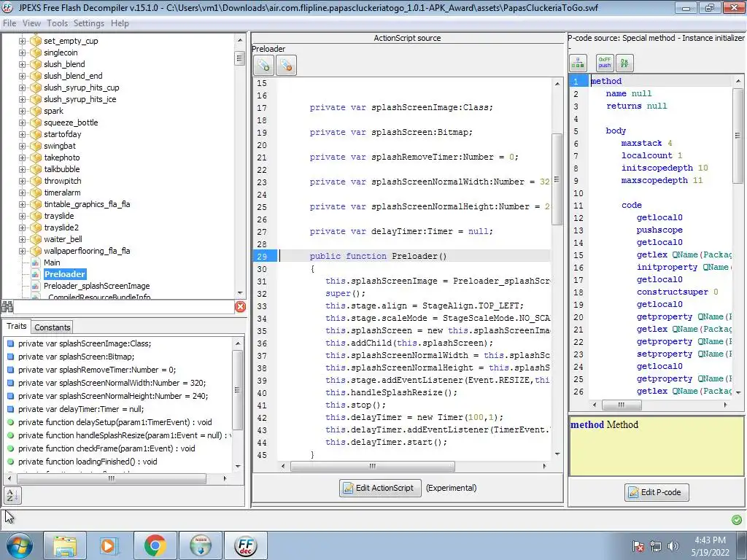The image size is (747, 560).
Task: Click the Action Center flag tray icon
Action: click(x=638, y=546)
